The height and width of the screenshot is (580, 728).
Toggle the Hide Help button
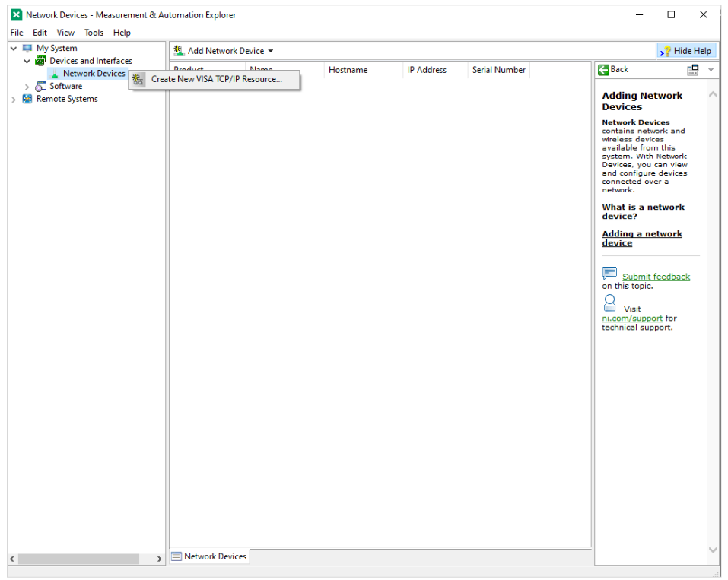685,51
